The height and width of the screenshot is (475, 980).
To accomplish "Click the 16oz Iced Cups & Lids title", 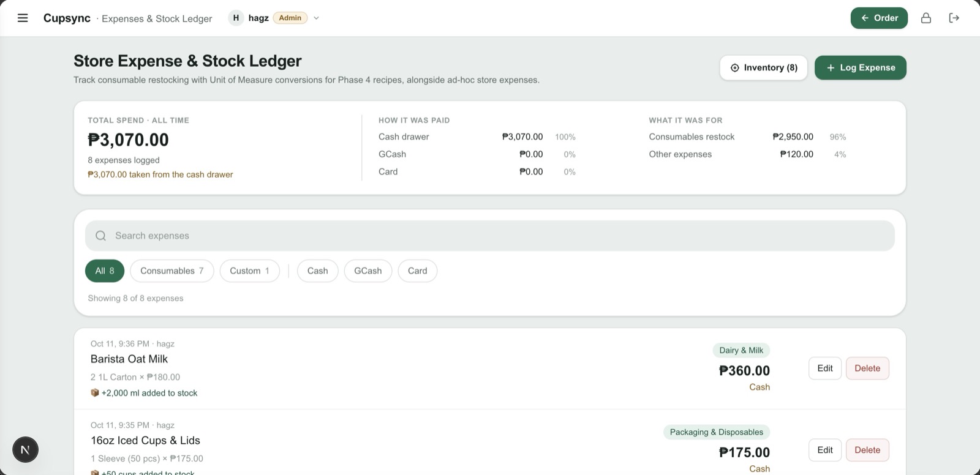I will pos(146,441).
